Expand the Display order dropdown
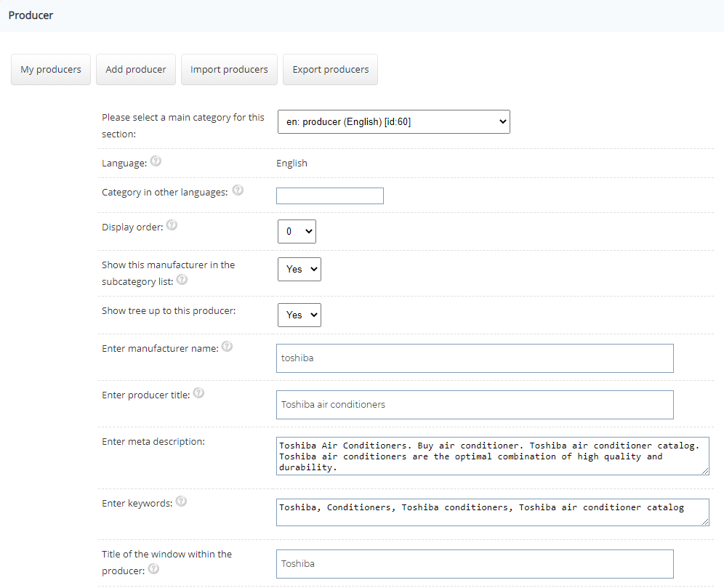 (297, 231)
